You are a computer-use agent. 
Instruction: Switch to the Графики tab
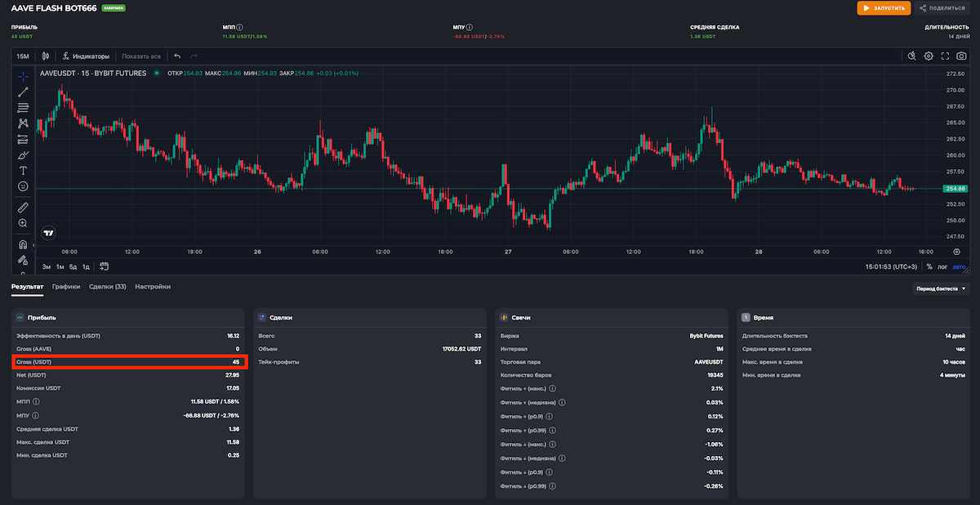66,287
